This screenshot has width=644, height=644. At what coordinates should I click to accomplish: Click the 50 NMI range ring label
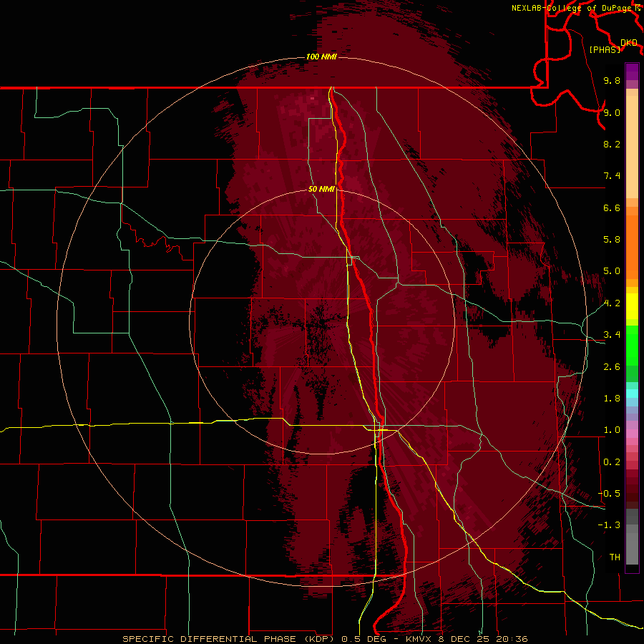coord(321,189)
